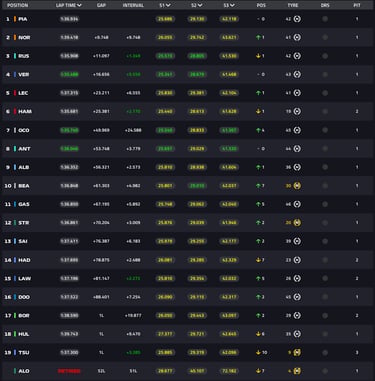Click the DRS indicator for PIA
This screenshot has width=375, height=381.
(325, 19)
